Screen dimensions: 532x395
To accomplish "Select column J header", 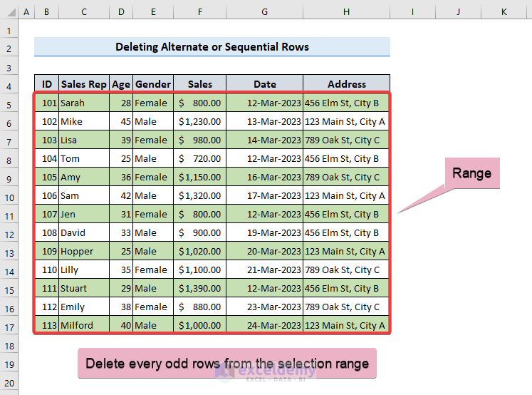I will [x=459, y=12].
